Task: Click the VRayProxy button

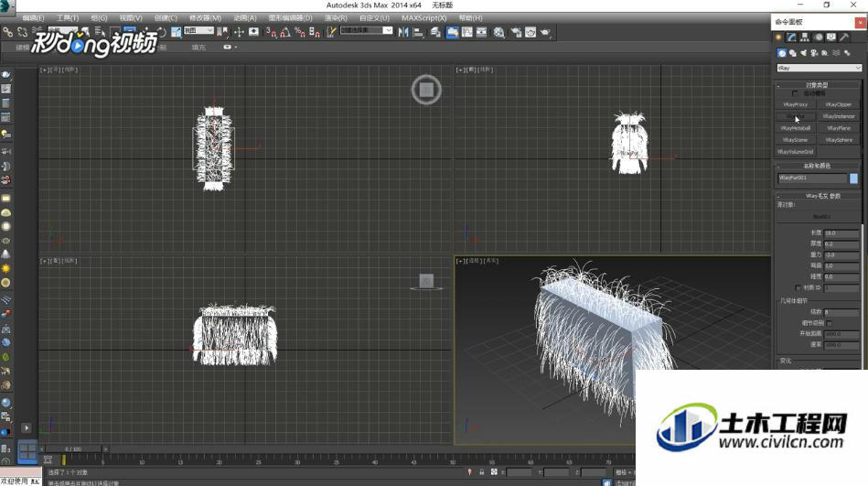Action: (x=796, y=104)
